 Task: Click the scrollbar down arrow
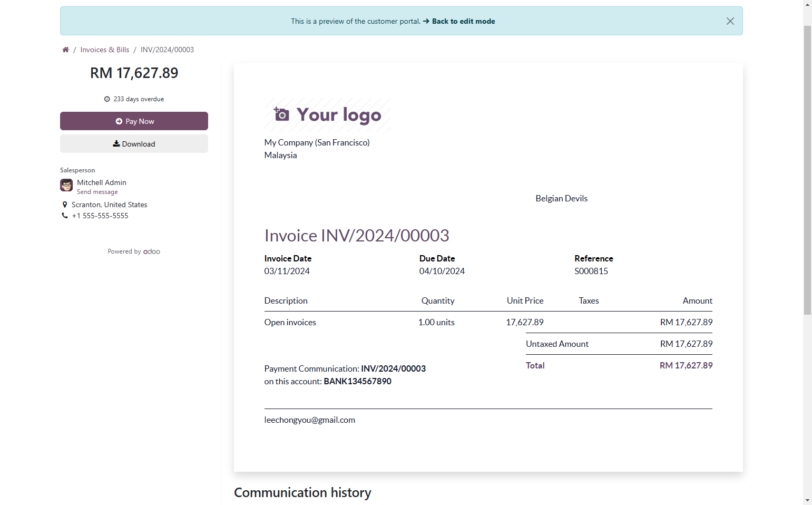(x=807, y=500)
